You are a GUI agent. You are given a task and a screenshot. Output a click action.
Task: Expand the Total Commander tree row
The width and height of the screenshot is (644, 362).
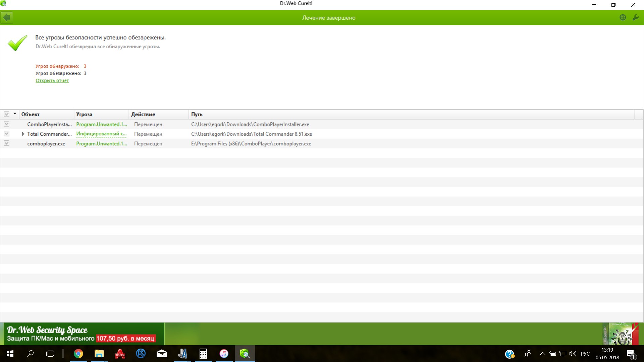click(x=23, y=134)
